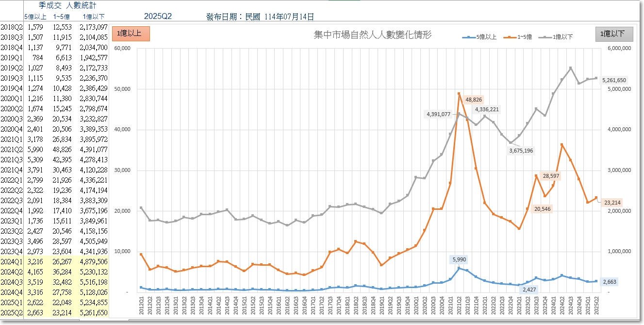Click the 23,214 orange end data label
The image size is (644, 325).
click(611, 203)
